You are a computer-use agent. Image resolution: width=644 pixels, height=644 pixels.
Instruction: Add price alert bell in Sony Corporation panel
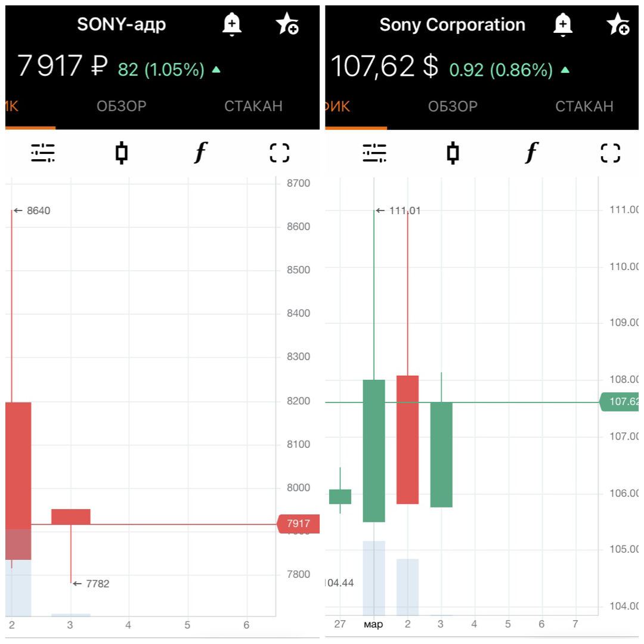pyautogui.click(x=563, y=24)
